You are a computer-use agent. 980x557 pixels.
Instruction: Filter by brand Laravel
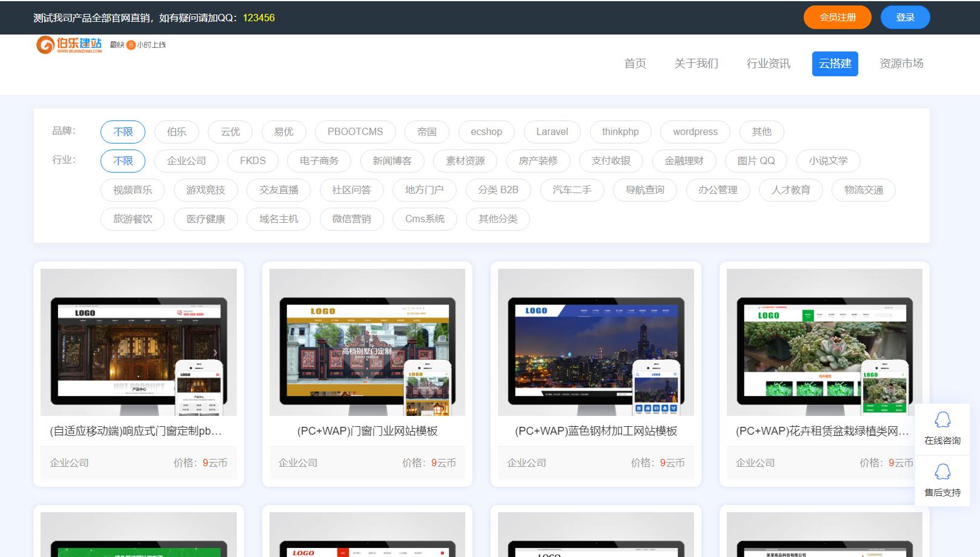(x=552, y=131)
